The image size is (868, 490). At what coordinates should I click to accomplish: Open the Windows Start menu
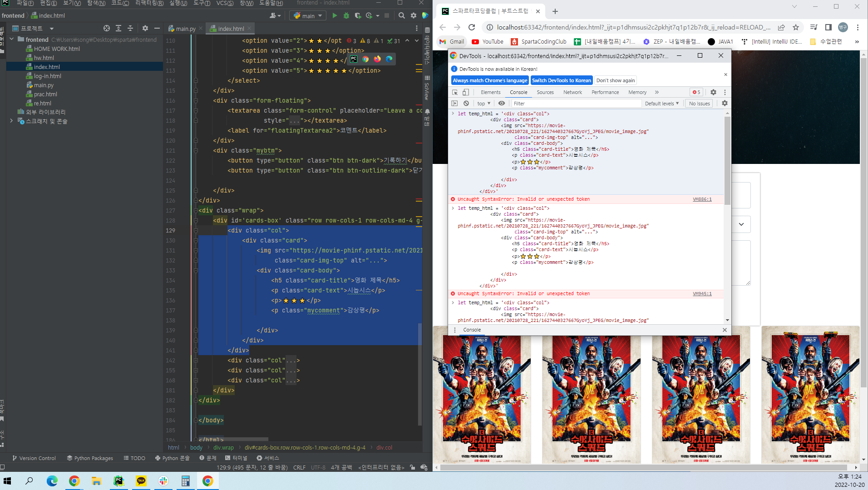tap(7, 481)
